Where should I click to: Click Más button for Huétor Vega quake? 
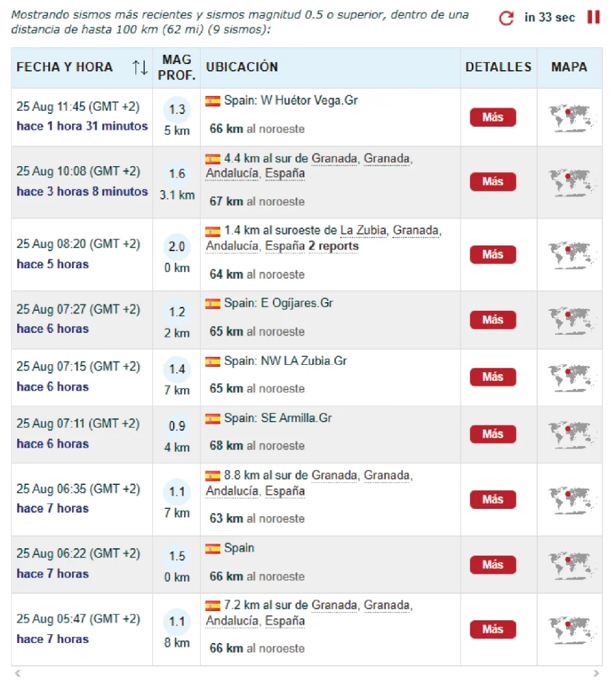coord(493,117)
